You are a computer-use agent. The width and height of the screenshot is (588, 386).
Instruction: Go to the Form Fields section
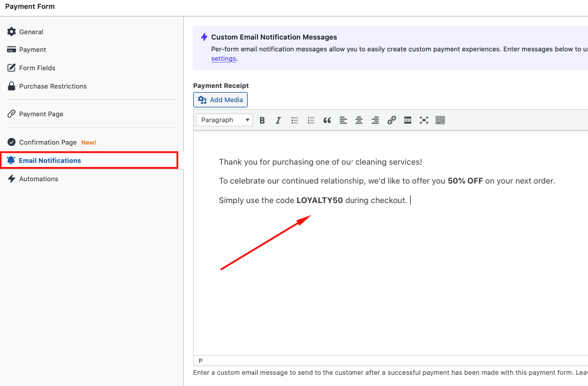pos(37,68)
